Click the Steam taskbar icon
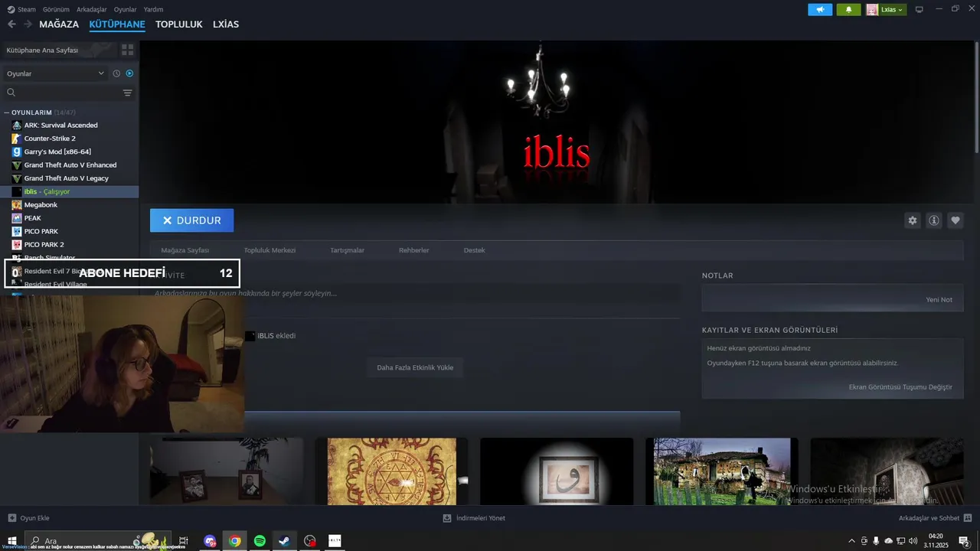Viewport: 980px width, 551px height. point(284,541)
